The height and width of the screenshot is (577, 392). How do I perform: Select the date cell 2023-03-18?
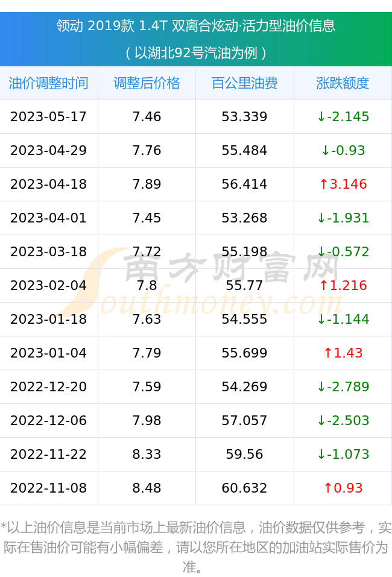coord(49,251)
